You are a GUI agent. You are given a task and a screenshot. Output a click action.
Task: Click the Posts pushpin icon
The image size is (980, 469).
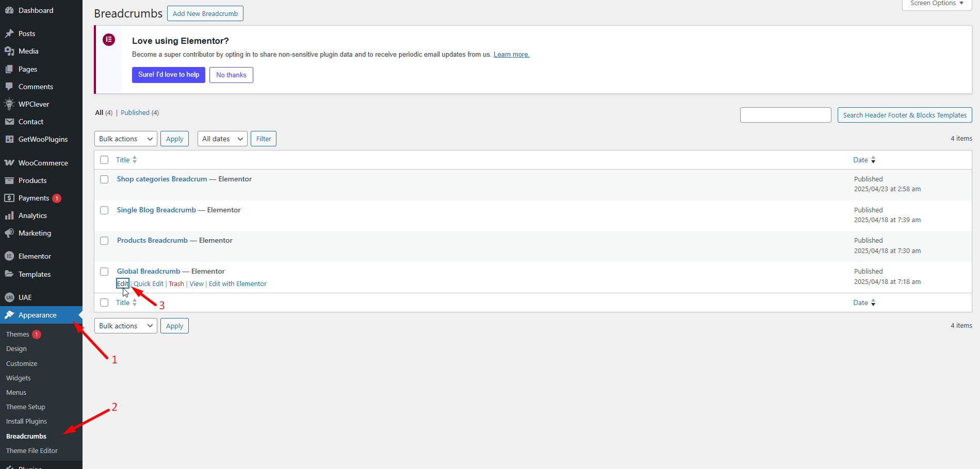coord(9,33)
